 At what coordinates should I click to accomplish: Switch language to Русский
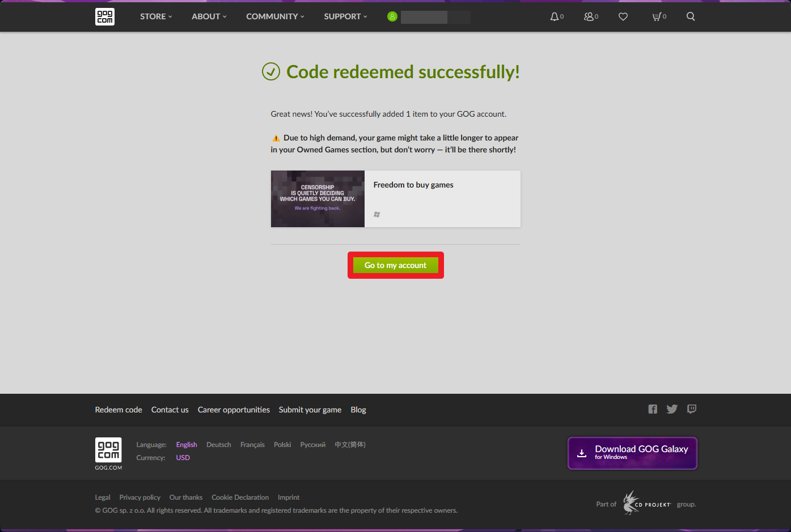[x=313, y=445]
